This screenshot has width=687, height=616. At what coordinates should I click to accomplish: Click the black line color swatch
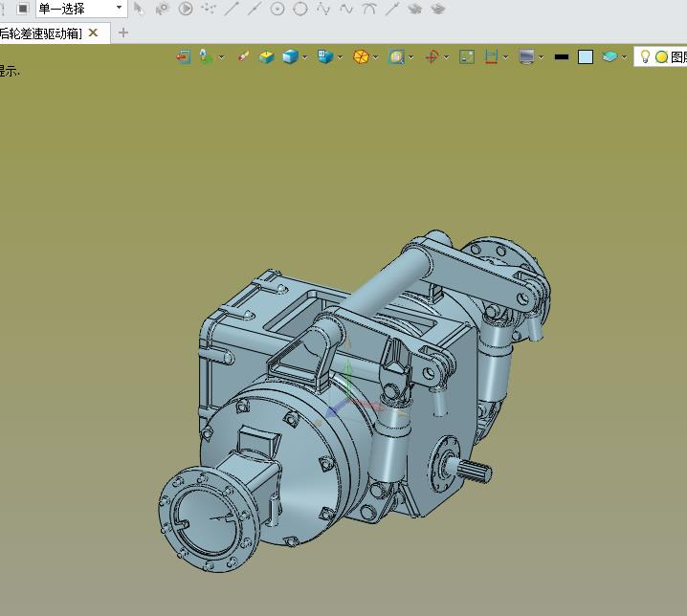coord(562,57)
